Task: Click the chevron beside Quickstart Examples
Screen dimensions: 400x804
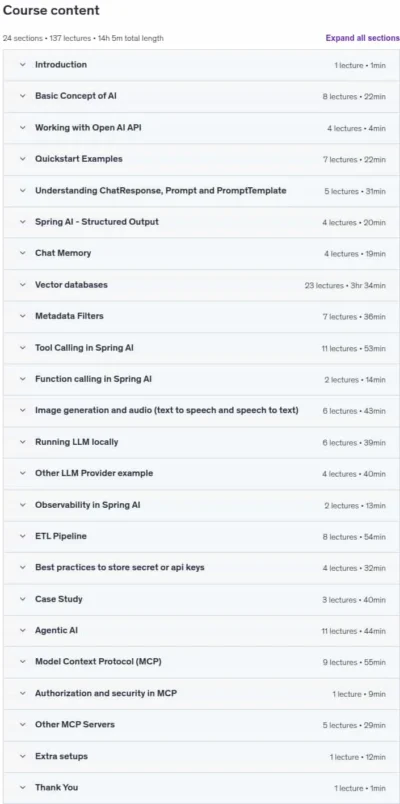Action: (x=23, y=159)
